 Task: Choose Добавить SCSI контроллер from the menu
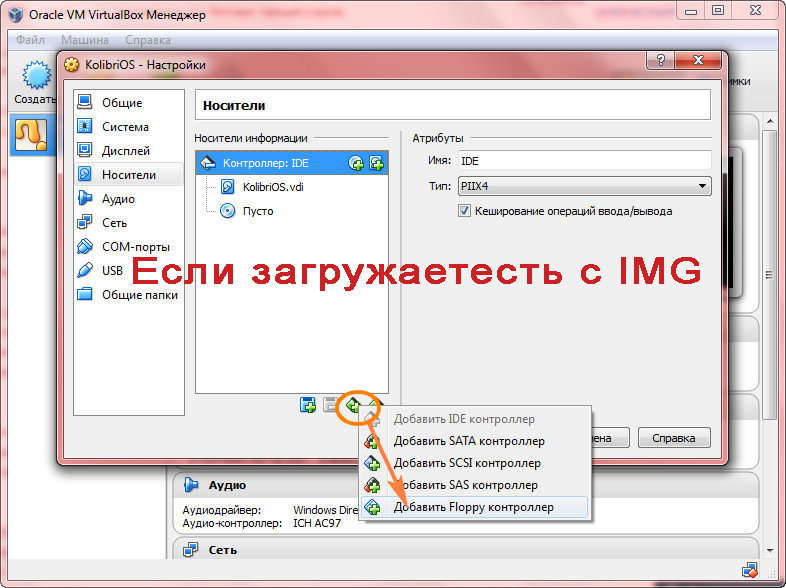(x=467, y=463)
